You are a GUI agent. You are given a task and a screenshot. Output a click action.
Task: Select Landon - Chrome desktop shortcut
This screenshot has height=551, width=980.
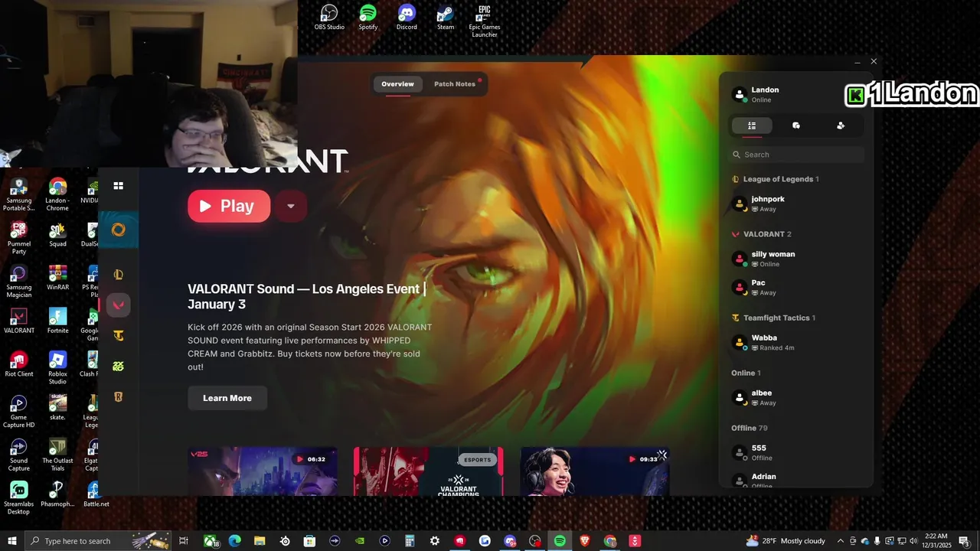57,194
